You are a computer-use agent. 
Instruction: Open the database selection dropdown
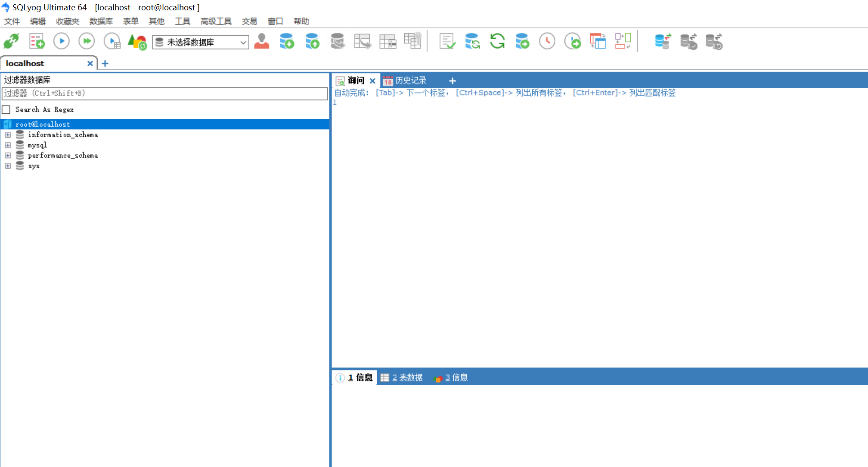click(243, 42)
